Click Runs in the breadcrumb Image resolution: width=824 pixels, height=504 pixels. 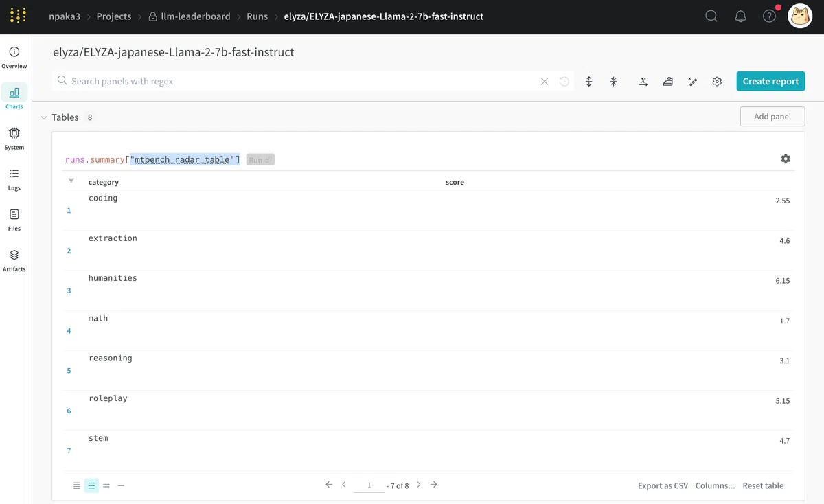tap(257, 16)
